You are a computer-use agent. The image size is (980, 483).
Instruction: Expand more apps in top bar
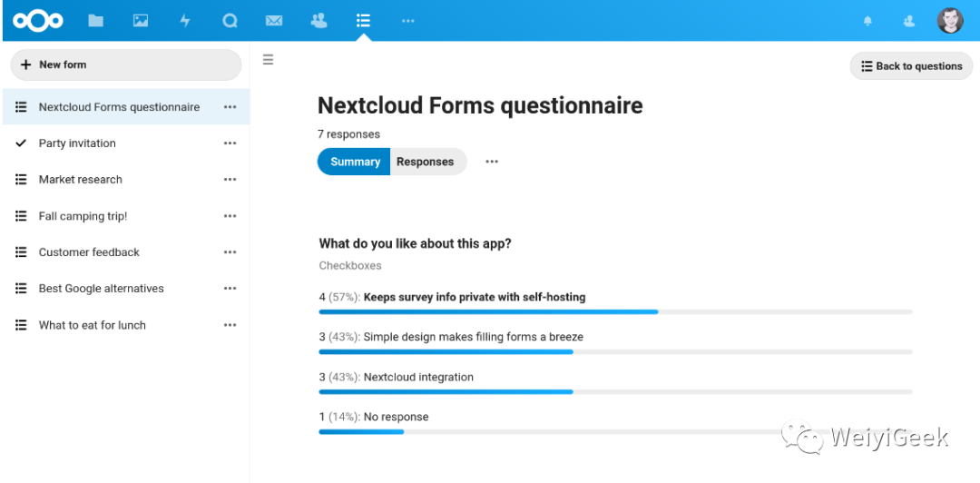point(407,20)
